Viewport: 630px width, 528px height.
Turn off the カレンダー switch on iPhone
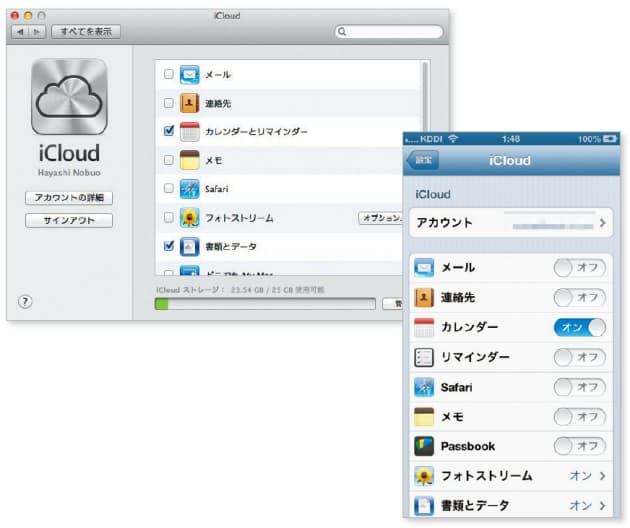[x=579, y=327]
